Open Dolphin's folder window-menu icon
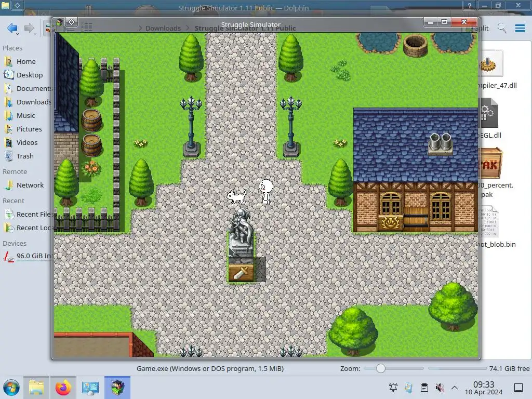532x399 pixels. [5, 5]
